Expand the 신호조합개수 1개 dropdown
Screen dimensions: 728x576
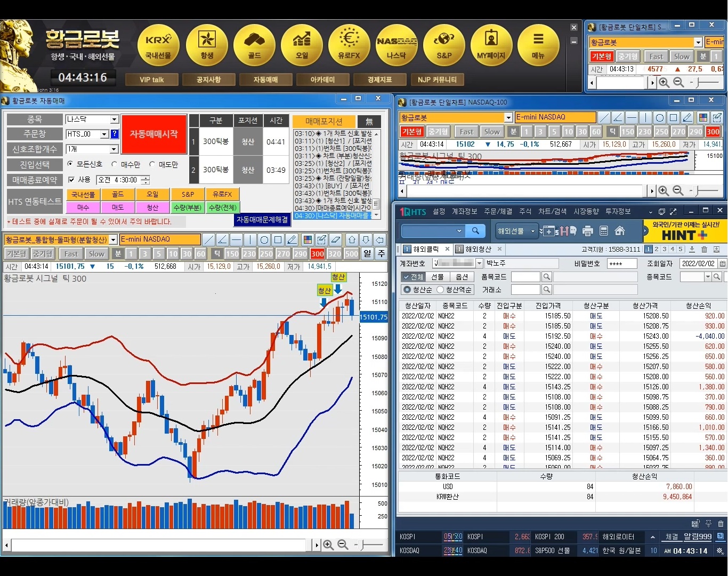[x=115, y=149]
